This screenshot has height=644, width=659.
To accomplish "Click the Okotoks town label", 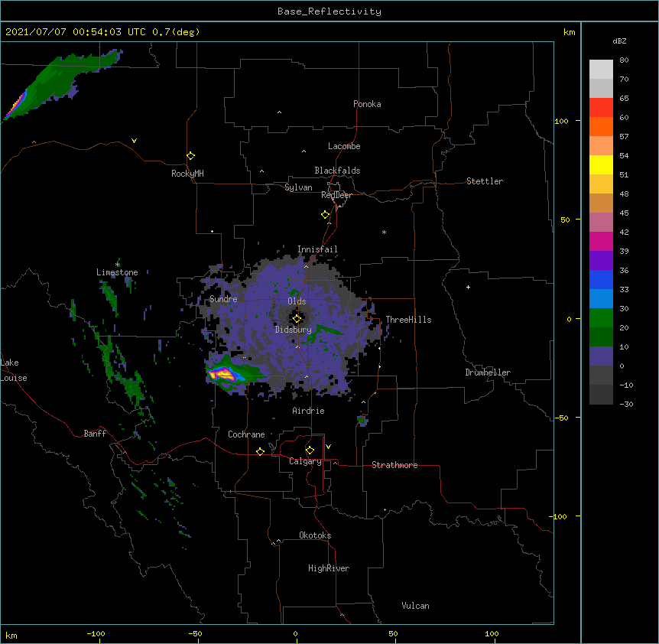I will tap(315, 535).
